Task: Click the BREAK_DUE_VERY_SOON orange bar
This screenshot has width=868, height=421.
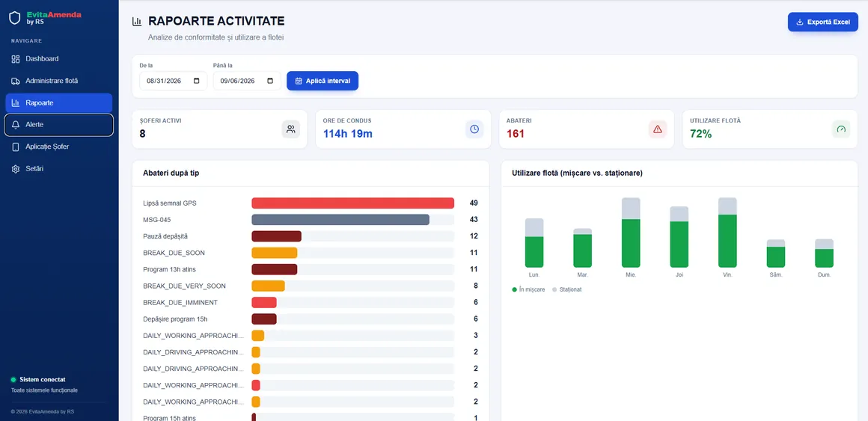Action: point(269,286)
